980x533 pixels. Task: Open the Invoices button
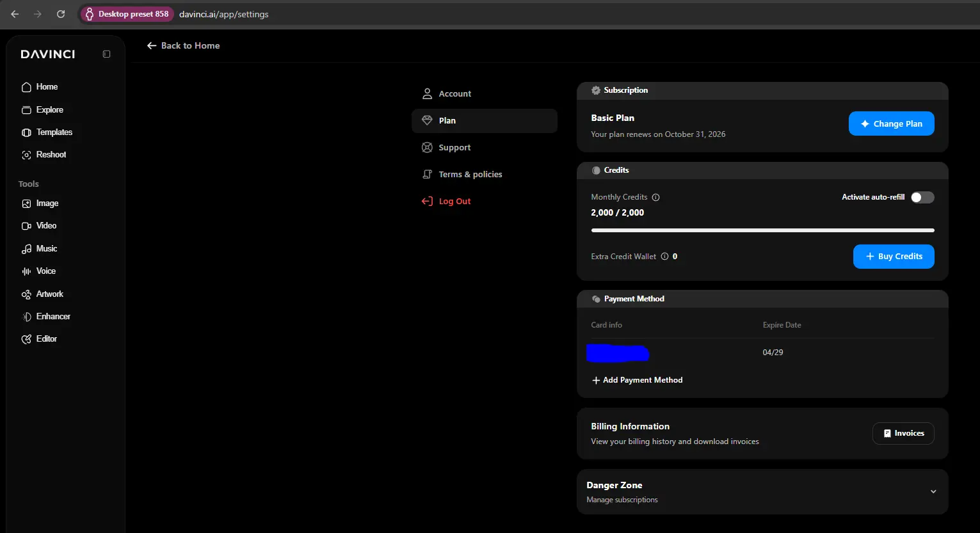pos(903,433)
